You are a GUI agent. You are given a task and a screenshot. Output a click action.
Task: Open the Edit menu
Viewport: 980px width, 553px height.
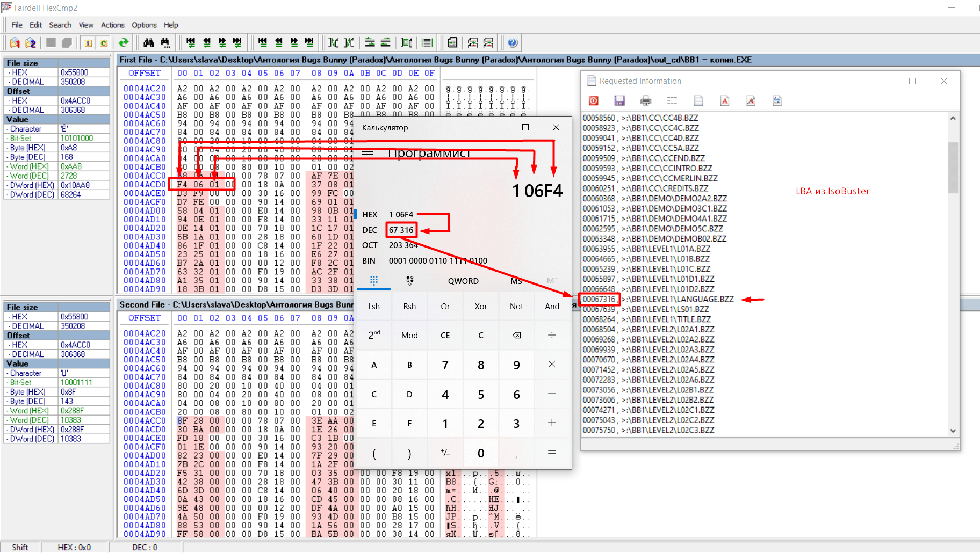tap(35, 25)
